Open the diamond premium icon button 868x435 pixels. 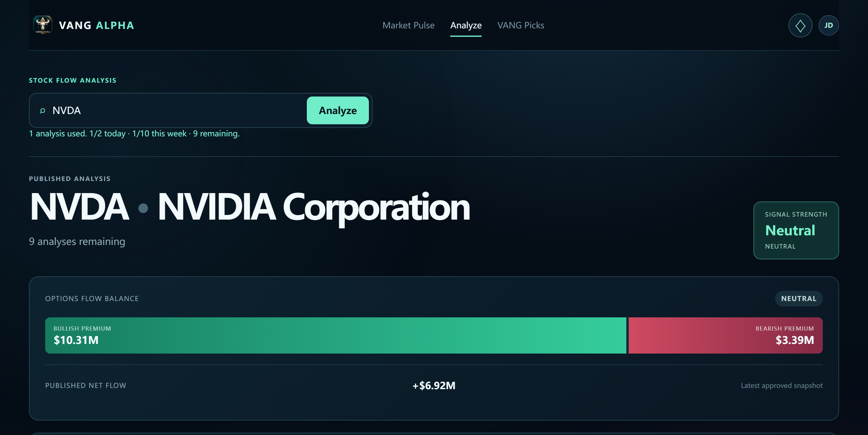(x=800, y=25)
